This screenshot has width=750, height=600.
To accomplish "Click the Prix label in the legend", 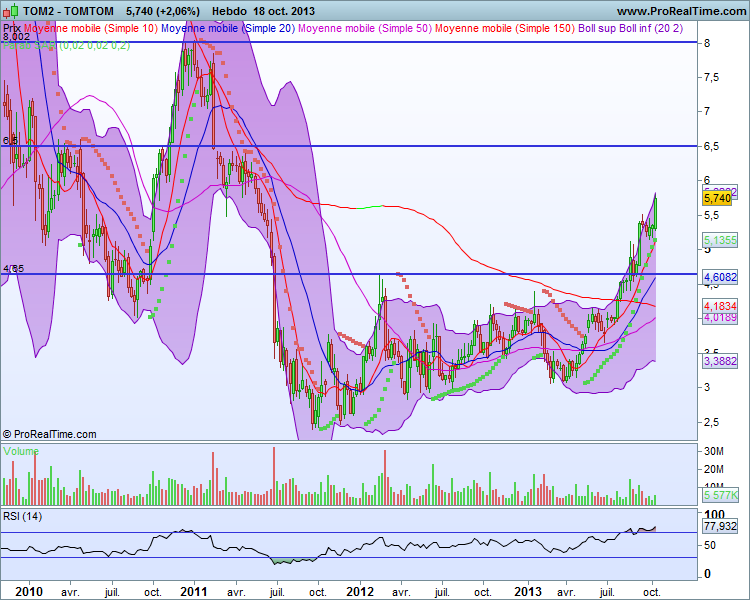I will coord(12,28).
